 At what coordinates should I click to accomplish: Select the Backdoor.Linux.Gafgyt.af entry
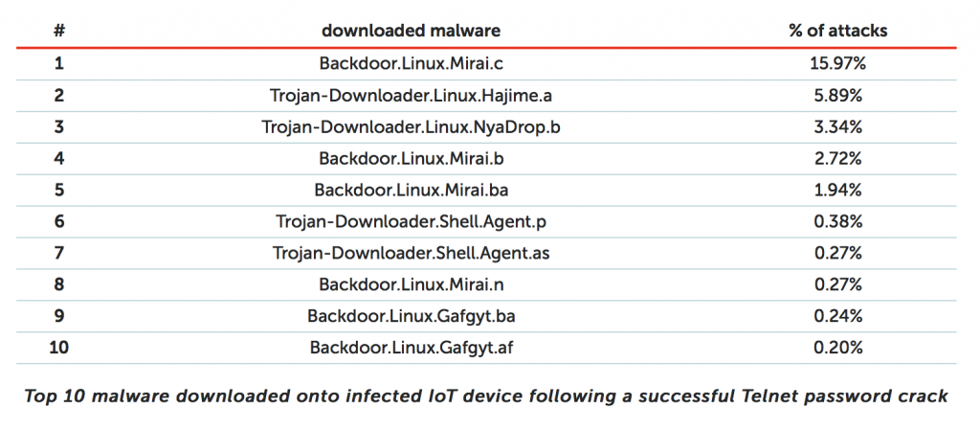[411, 348]
